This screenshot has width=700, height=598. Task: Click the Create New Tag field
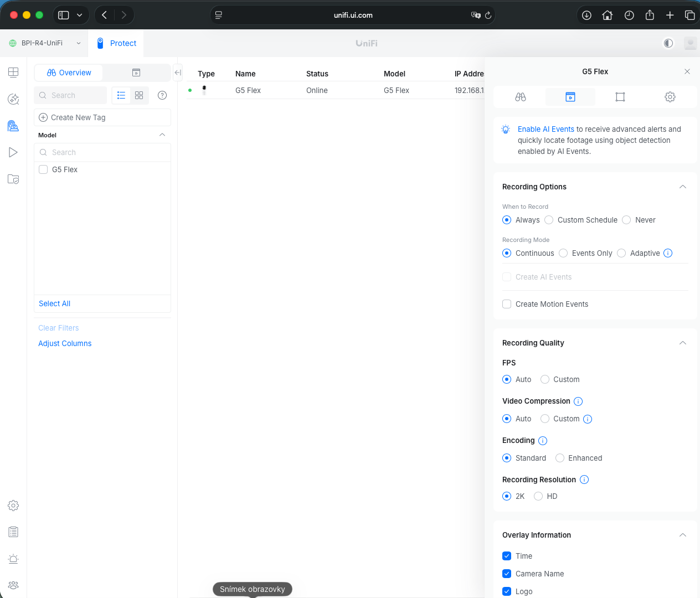(102, 117)
